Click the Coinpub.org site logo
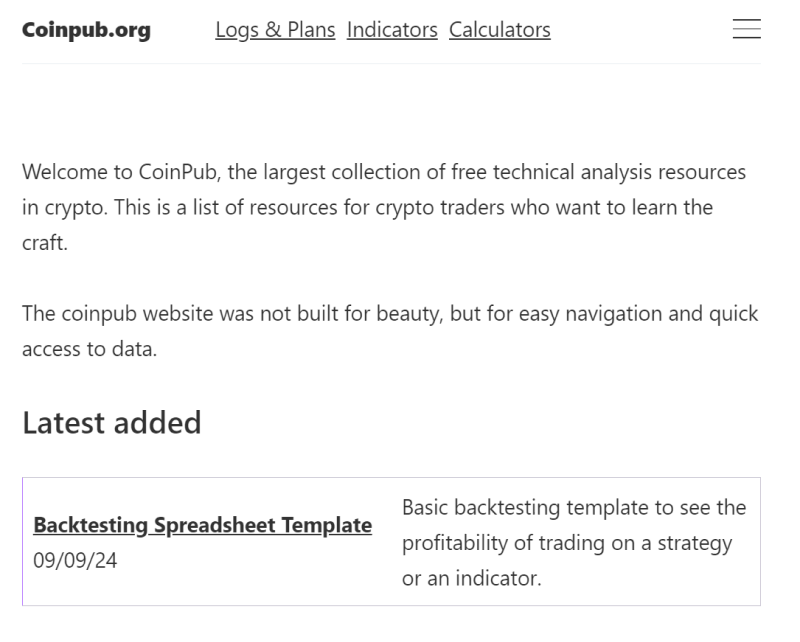The image size is (800, 642). pos(86,30)
